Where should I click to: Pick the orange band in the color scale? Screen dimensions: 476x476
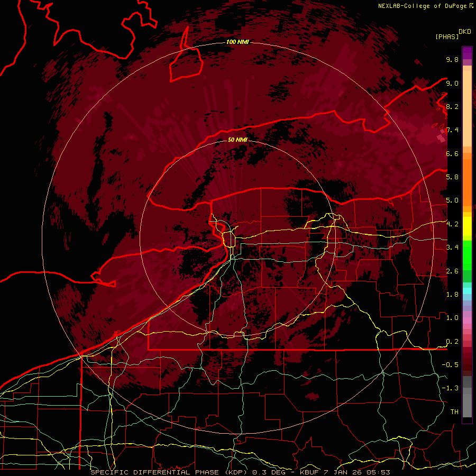467,182
